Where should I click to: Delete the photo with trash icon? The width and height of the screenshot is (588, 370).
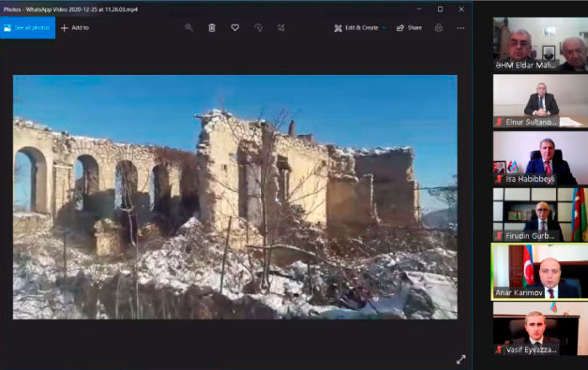212,28
